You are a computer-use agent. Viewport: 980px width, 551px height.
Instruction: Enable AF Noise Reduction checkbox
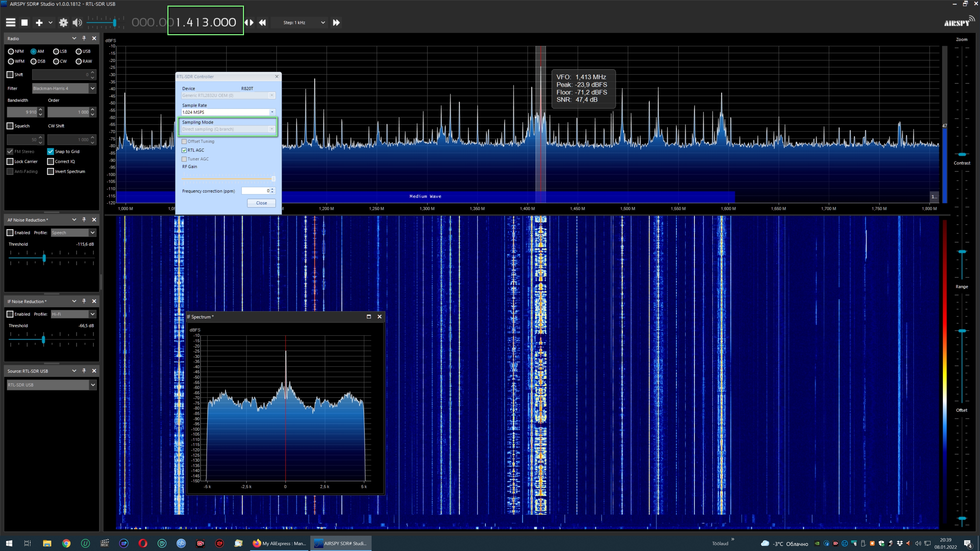click(10, 232)
